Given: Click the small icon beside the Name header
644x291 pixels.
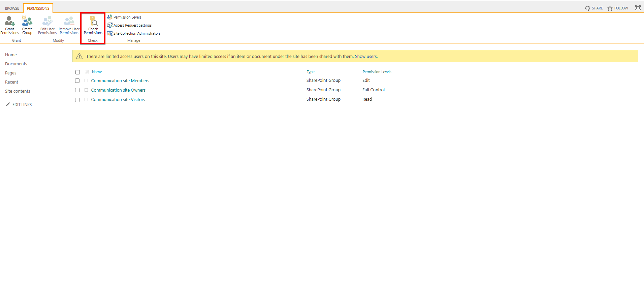Looking at the screenshot, I should point(87,72).
